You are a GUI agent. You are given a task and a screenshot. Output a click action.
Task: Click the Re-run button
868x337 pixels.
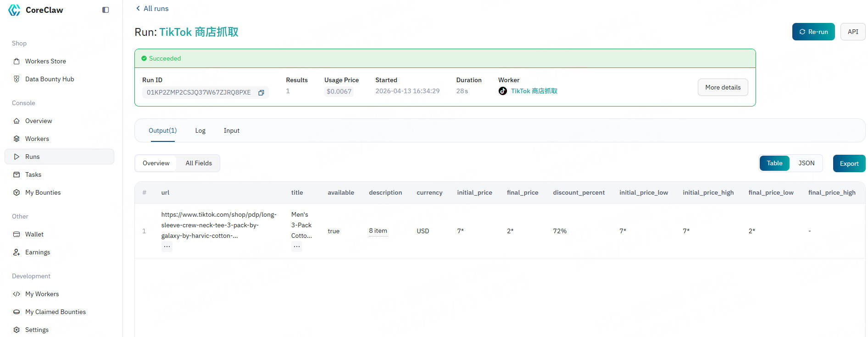813,32
